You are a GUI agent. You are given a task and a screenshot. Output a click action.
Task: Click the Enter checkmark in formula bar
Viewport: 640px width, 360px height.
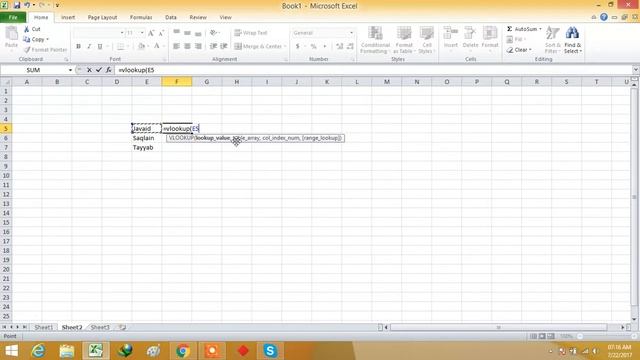(98, 70)
